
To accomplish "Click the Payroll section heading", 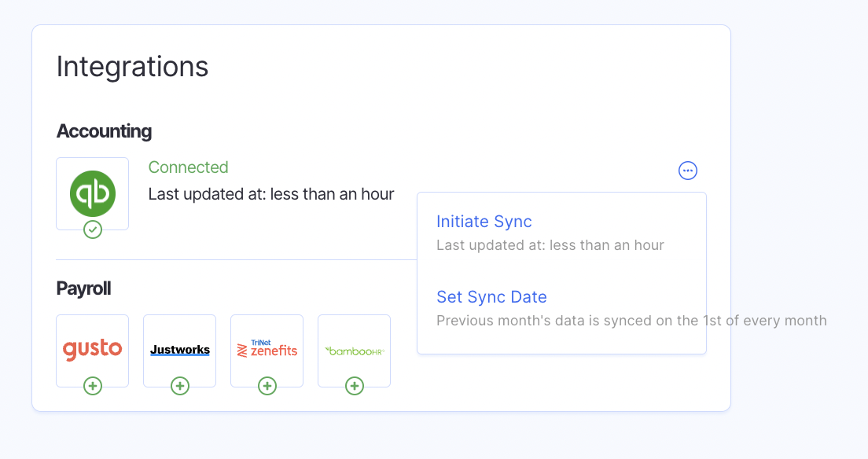I will point(83,288).
